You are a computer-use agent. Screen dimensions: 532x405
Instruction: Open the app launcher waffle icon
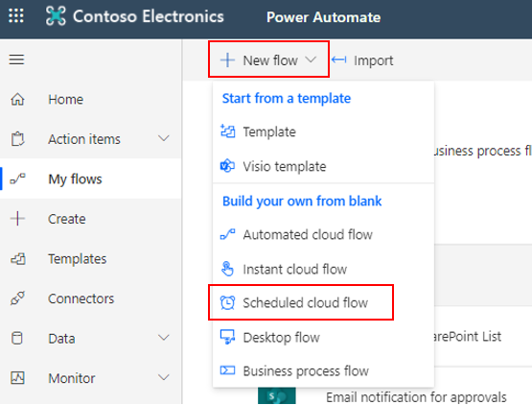click(16, 15)
